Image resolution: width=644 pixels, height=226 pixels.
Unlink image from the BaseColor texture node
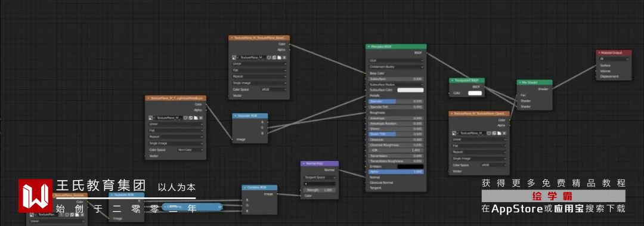point(284,57)
